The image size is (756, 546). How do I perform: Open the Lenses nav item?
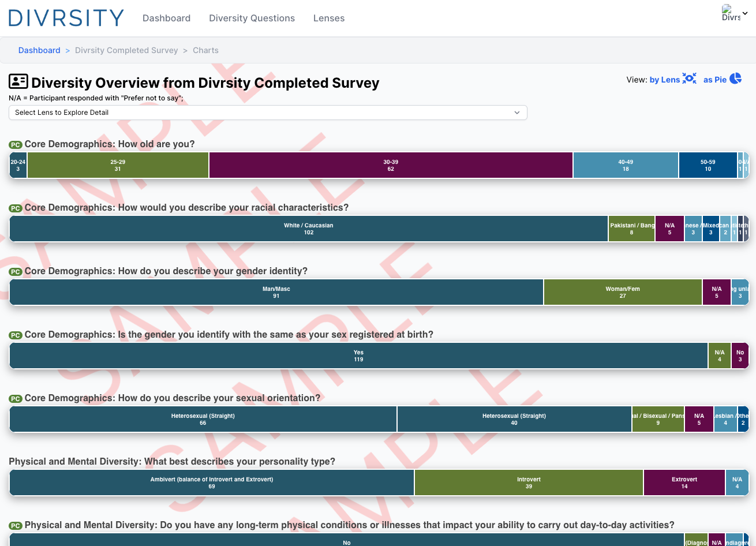(329, 18)
